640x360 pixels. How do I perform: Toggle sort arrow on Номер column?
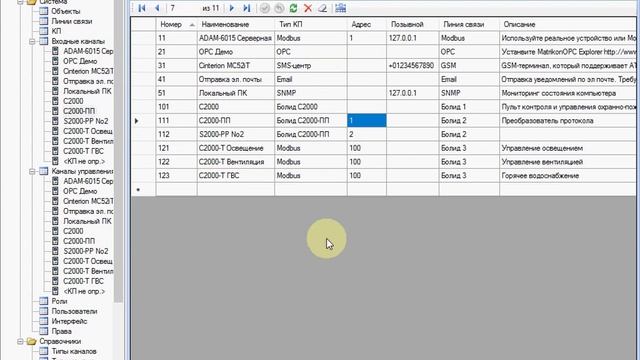point(192,25)
